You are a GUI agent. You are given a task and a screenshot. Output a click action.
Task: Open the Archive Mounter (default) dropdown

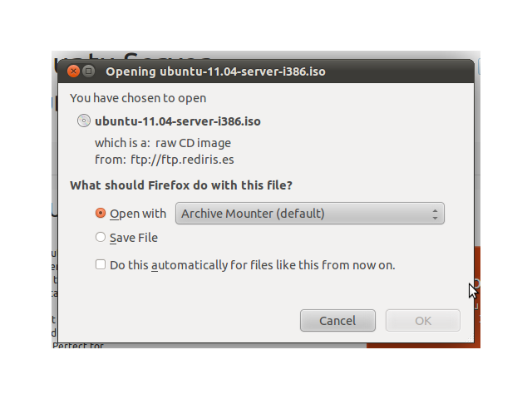tap(310, 214)
